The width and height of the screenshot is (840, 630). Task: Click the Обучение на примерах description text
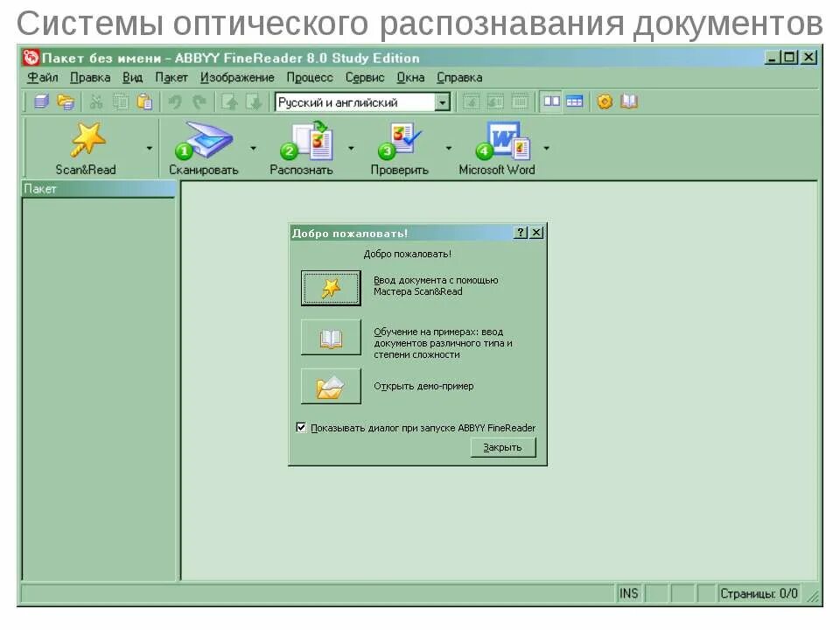pyautogui.click(x=443, y=343)
